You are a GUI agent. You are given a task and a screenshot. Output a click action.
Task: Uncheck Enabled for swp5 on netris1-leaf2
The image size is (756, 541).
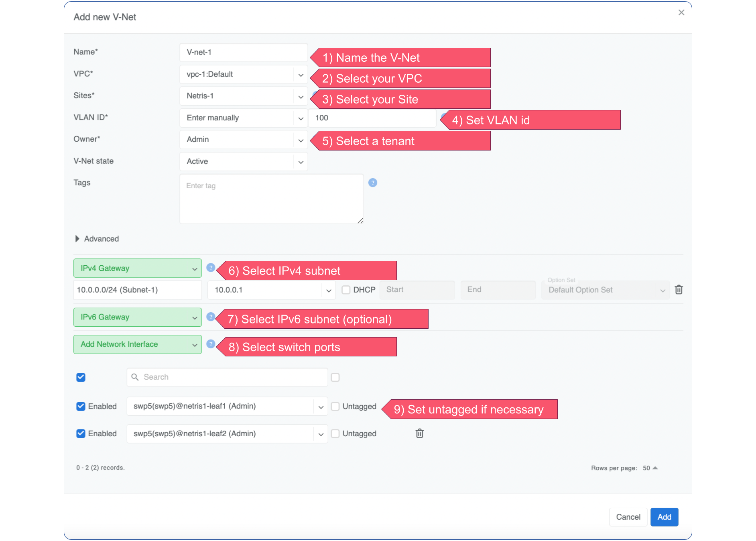[81, 433]
